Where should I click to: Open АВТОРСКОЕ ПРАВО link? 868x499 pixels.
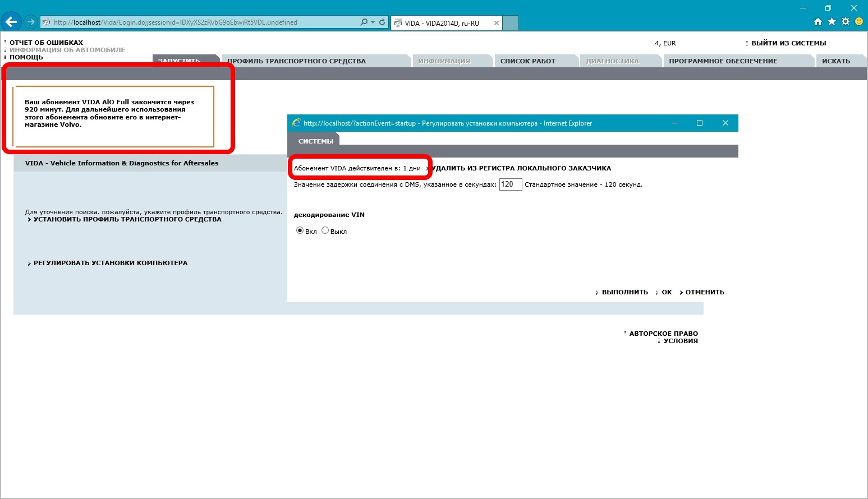tap(663, 334)
